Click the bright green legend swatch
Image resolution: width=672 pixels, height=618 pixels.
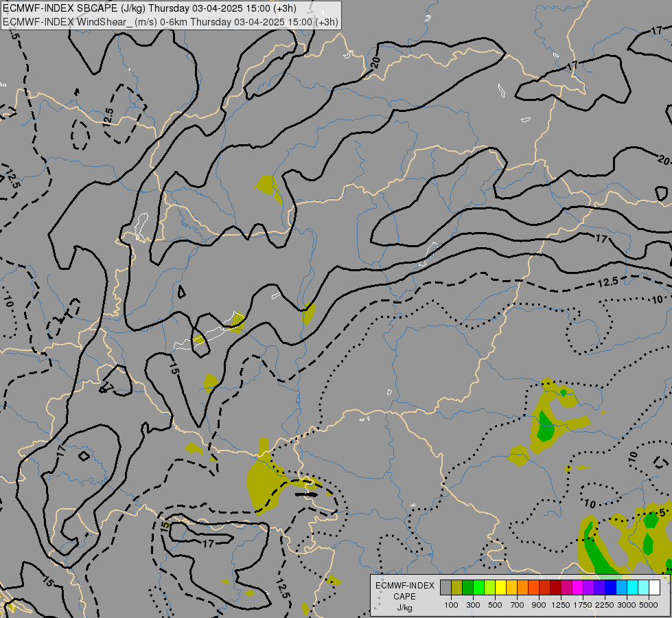click(478, 588)
